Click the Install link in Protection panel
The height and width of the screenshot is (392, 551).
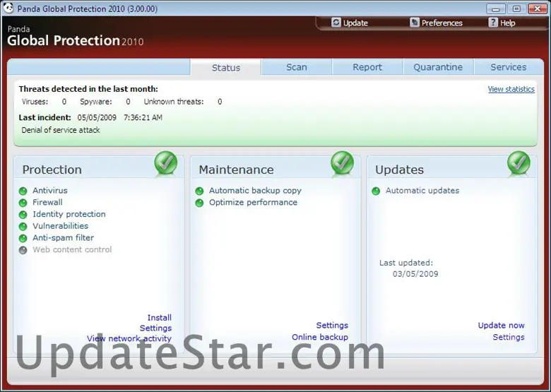[159, 318]
